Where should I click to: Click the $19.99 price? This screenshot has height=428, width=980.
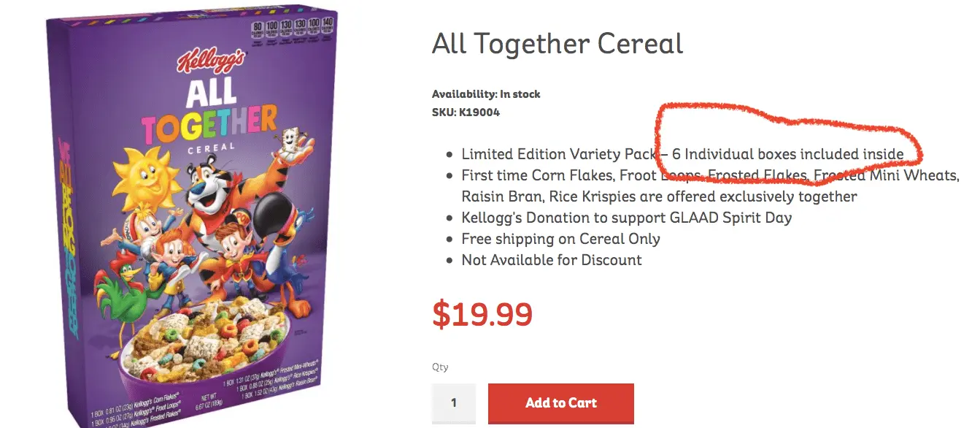(482, 314)
